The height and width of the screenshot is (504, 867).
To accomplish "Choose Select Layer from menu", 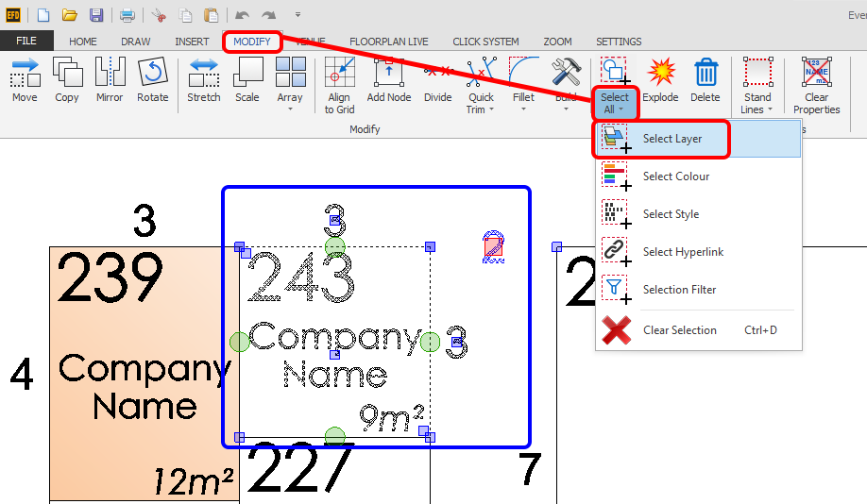I will pyautogui.click(x=698, y=139).
